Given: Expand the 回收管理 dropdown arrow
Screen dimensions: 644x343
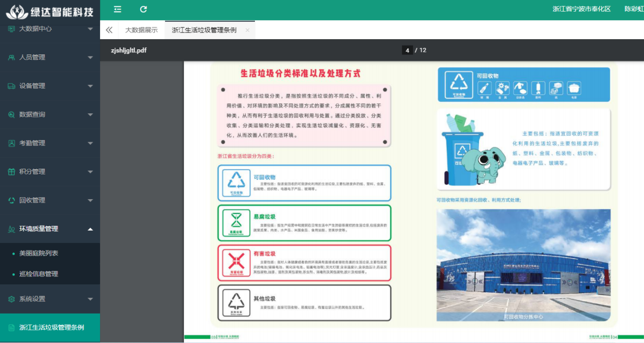Looking at the screenshot, I should point(90,200).
